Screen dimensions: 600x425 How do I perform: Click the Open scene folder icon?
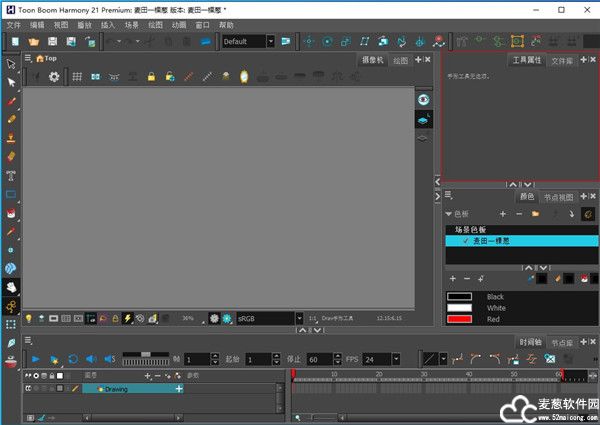33,42
